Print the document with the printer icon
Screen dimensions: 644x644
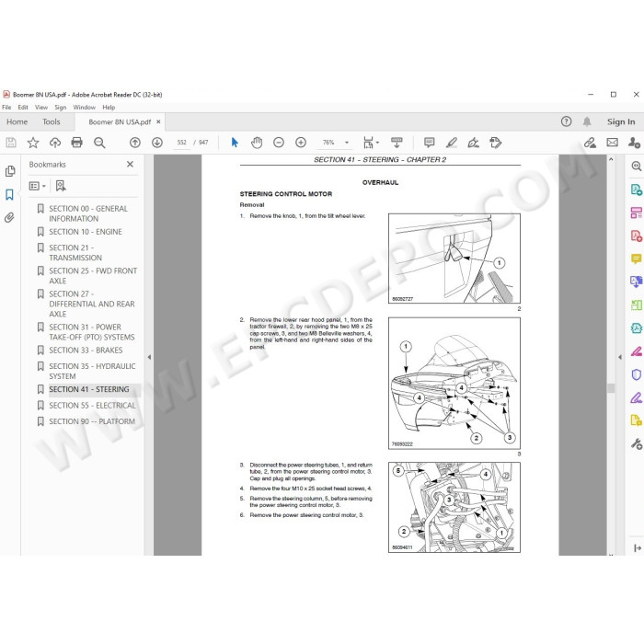(76, 143)
